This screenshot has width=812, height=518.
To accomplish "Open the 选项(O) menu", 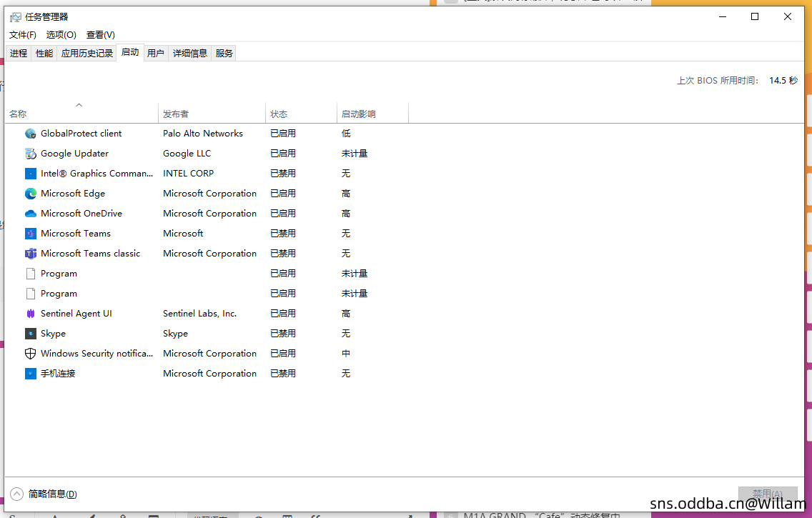I will (x=61, y=35).
